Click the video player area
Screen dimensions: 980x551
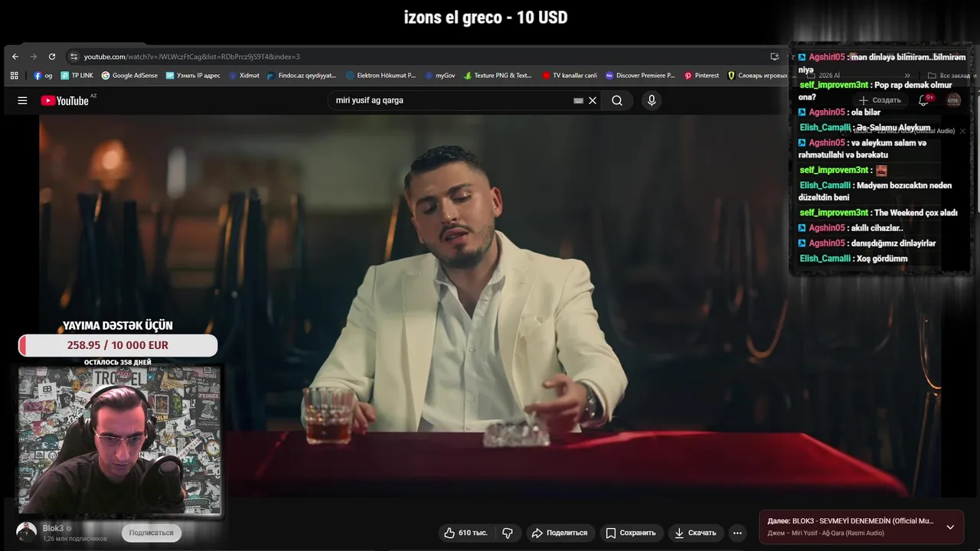pos(490,306)
